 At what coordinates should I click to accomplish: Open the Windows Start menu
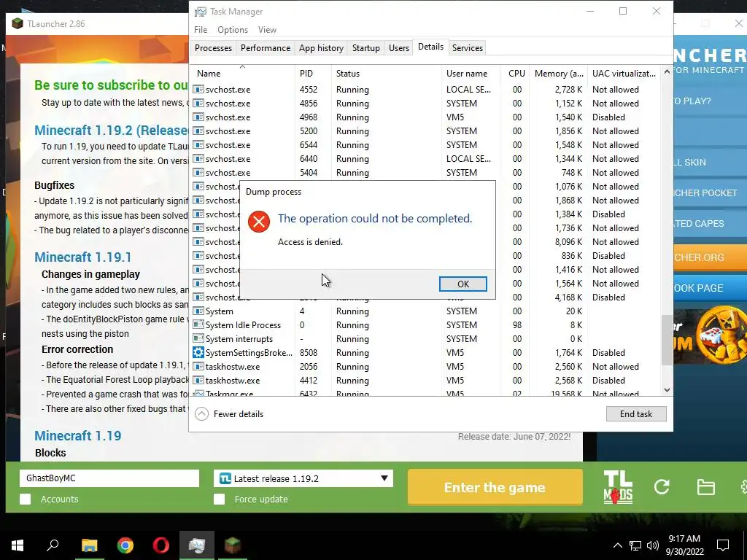pos(18,545)
